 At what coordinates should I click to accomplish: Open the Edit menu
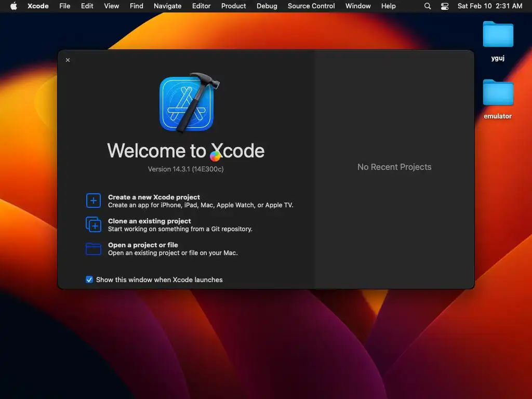[x=87, y=6]
